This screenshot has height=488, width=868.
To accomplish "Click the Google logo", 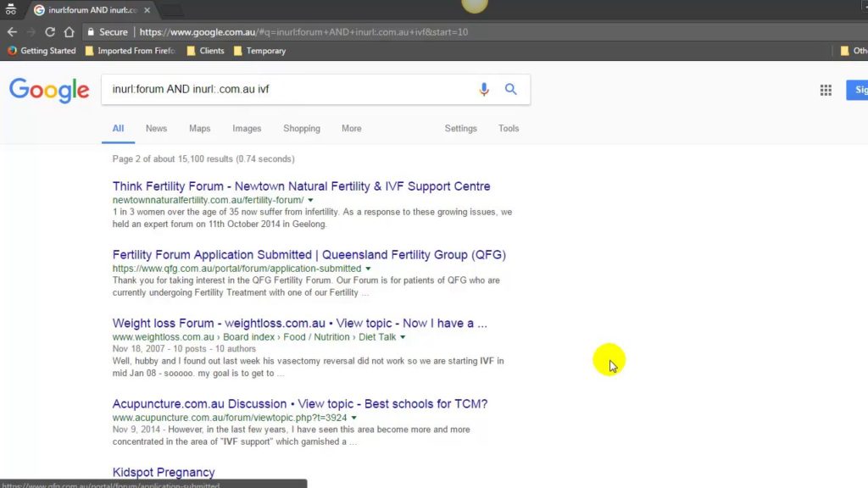I will point(49,90).
